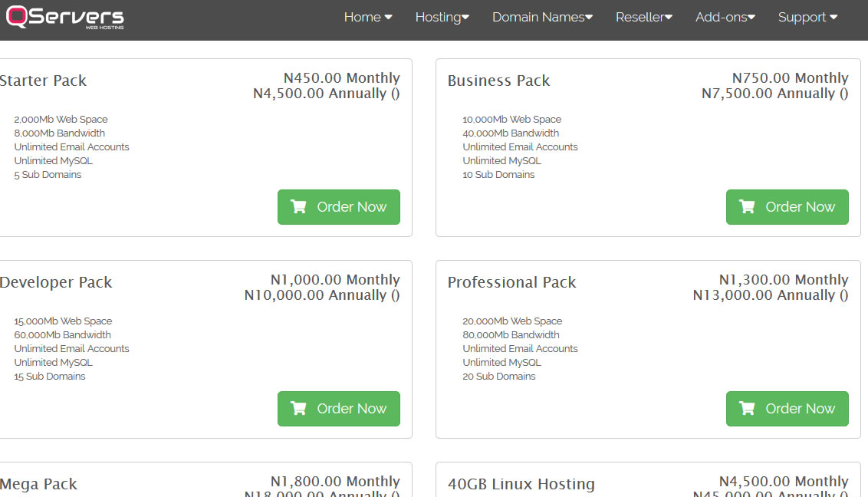Click cart icon in Starter Pack order button
Viewport: 868px width, 497px height.
(x=298, y=206)
